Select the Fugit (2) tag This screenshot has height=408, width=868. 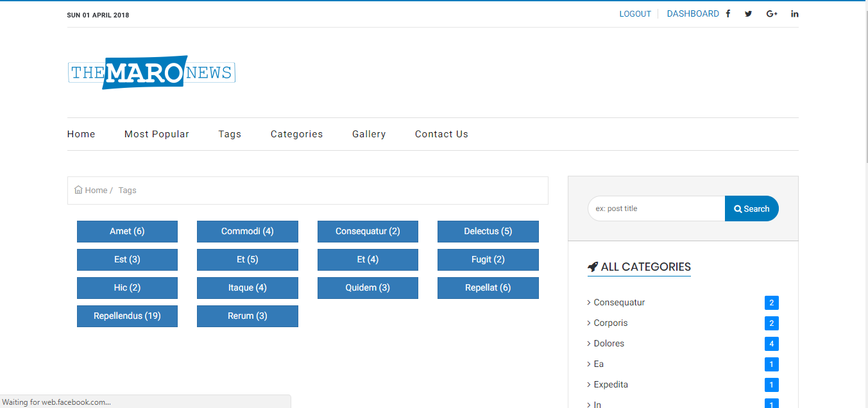[488, 260]
